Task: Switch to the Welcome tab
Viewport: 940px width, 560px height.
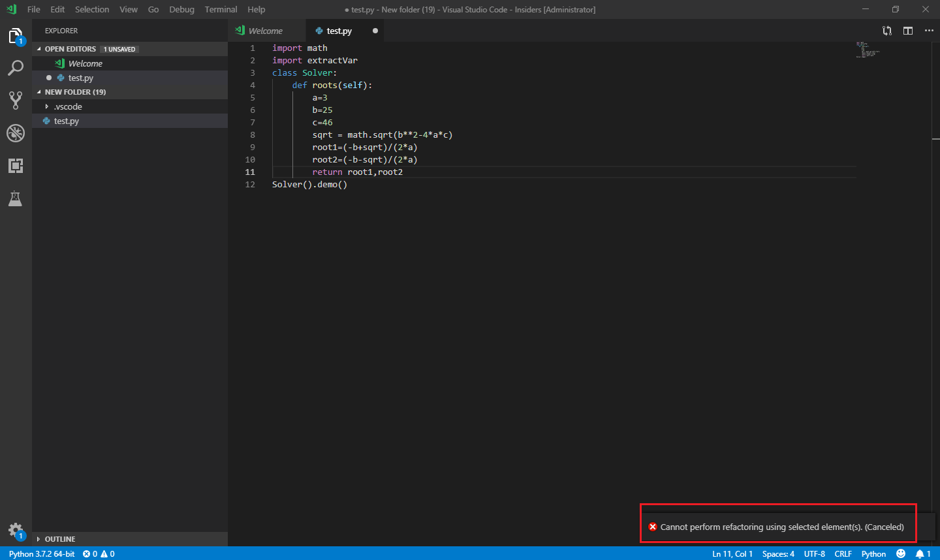Action: 266,30
